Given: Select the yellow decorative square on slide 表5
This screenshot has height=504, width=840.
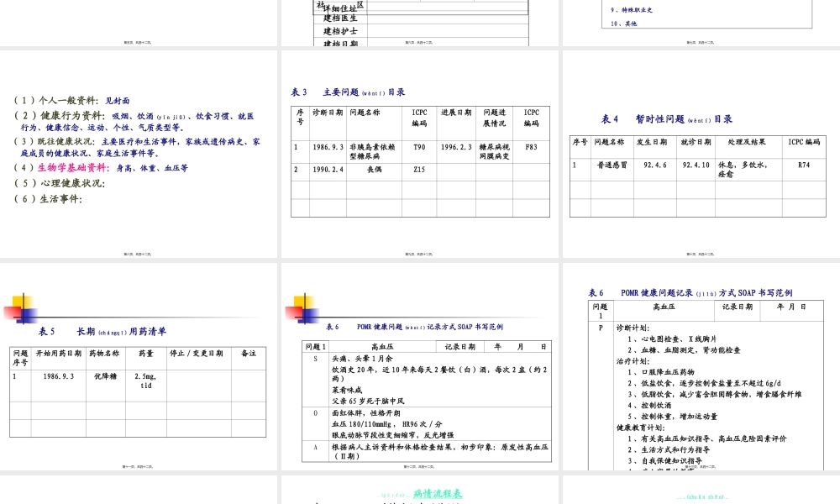Looking at the screenshot, I should click(x=24, y=300).
